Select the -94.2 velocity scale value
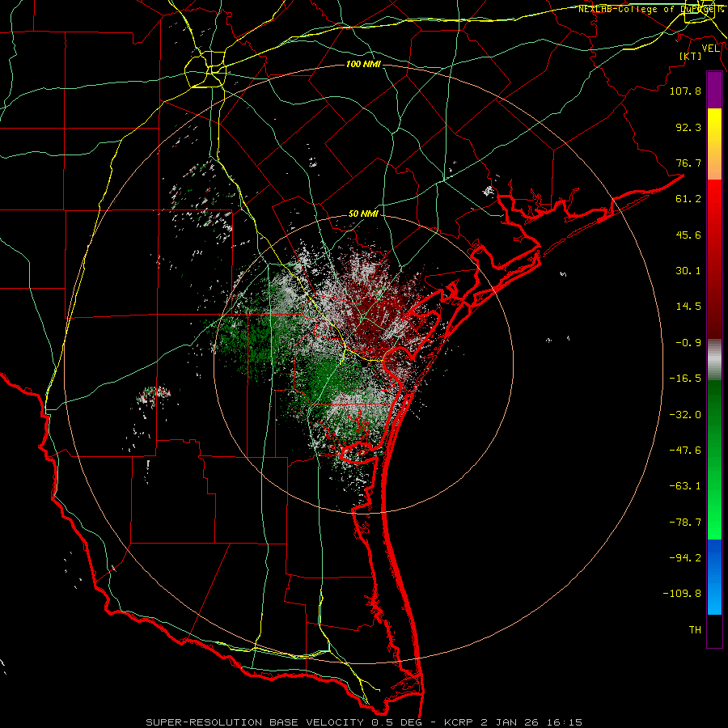728x728 pixels. point(685,557)
